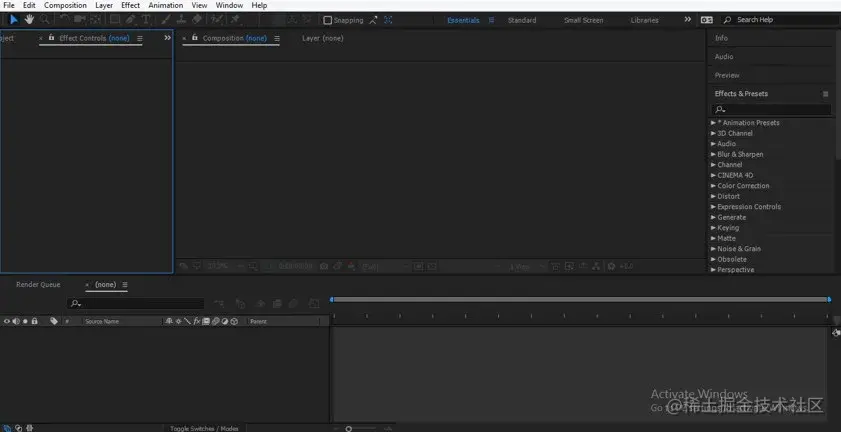Open the Effects & Presets panel menu
841x432 pixels.
[x=825, y=94]
